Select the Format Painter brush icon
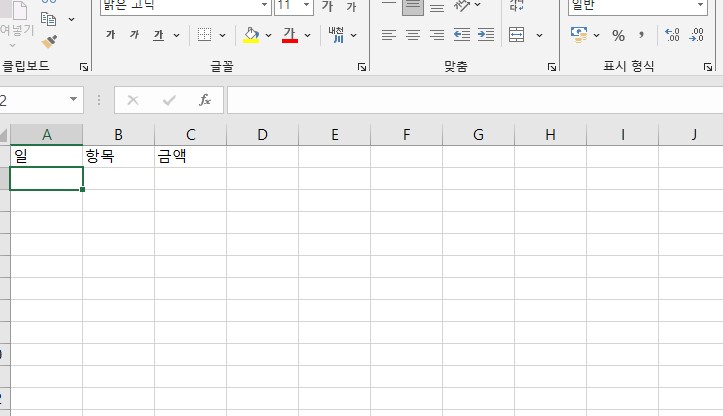This screenshot has height=416, width=723. (49, 42)
